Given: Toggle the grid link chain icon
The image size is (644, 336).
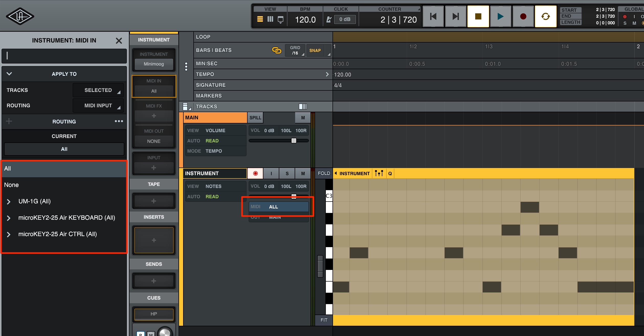Looking at the screenshot, I should pyautogui.click(x=276, y=50).
